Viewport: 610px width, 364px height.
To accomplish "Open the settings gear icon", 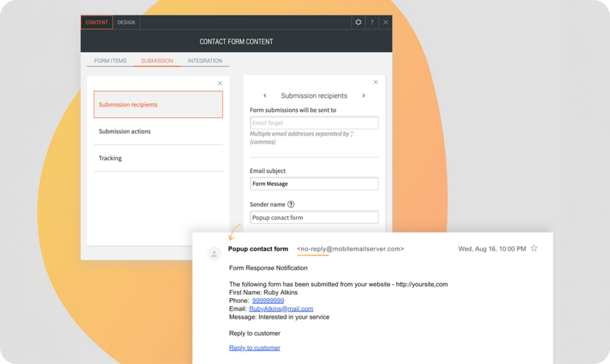I will click(358, 22).
